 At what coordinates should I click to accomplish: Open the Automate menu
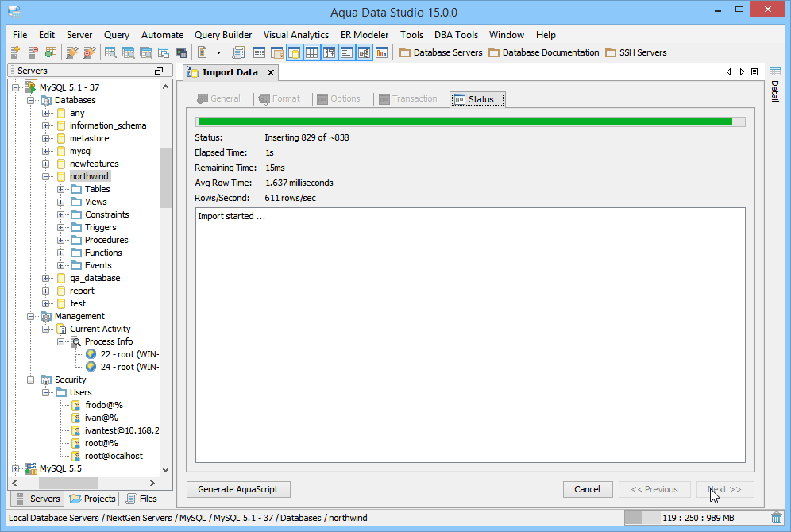click(x=163, y=35)
